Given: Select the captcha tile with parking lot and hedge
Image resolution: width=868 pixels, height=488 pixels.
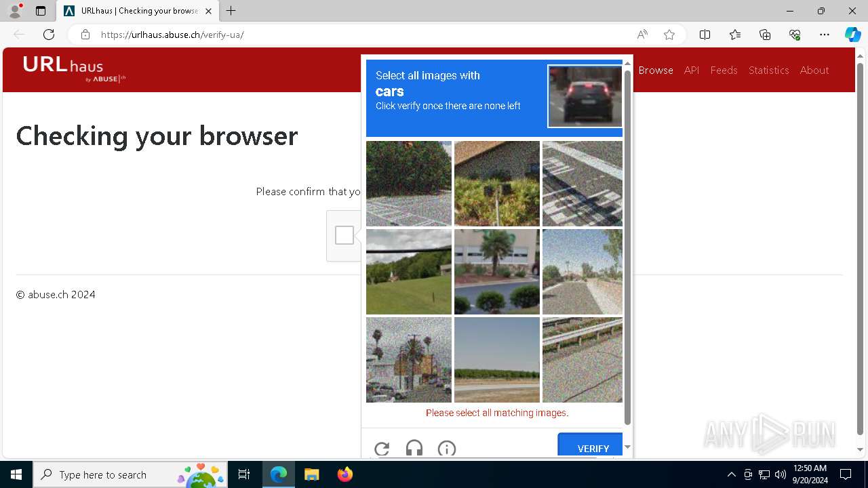Looking at the screenshot, I should [x=409, y=184].
